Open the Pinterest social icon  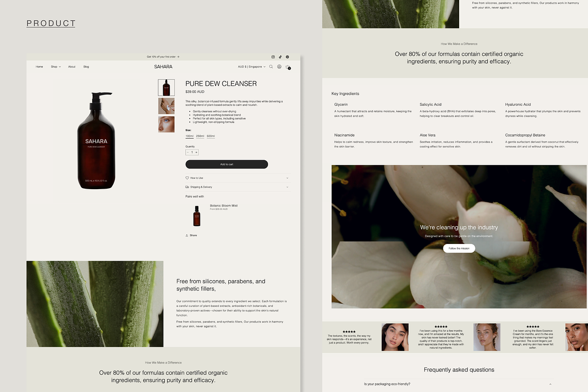pos(288,57)
